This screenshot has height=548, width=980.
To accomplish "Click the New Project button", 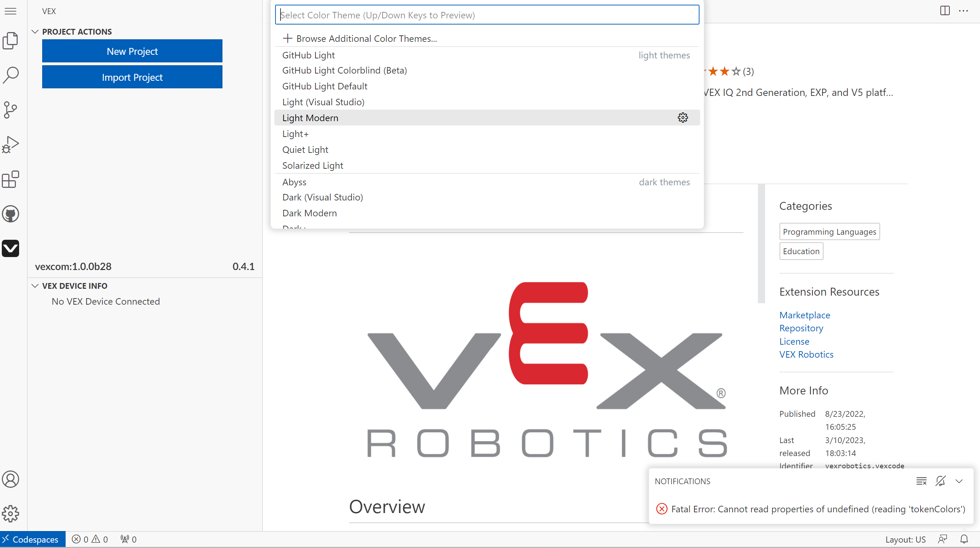I will (x=132, y=50).
